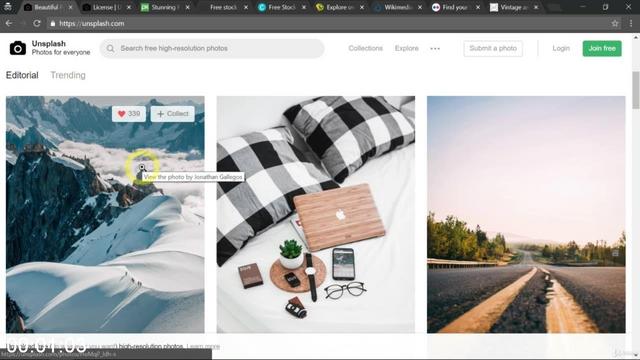This screenshot has width=640, height=360.
Task: Click Submit a photo button
Action: [493, 49]
